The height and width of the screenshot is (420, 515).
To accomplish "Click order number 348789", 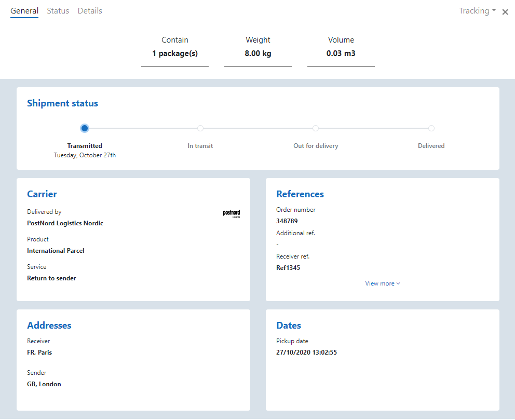I will pos(287,221).
